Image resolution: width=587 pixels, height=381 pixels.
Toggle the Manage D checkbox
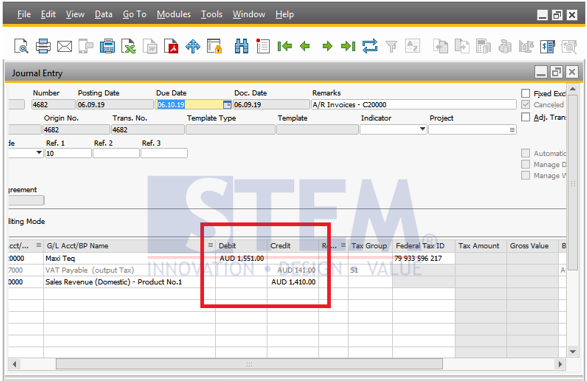click(x=526, y=164)
